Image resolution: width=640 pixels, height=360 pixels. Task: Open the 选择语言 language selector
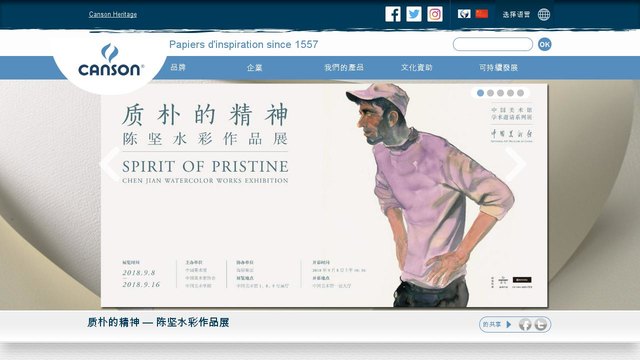click(x=516, y=15)
